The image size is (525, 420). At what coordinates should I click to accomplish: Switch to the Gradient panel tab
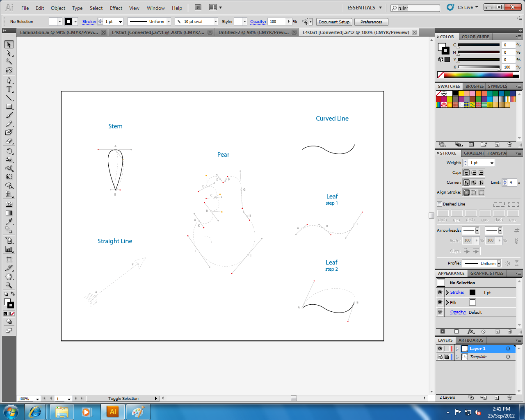click(x=473, y=153)
